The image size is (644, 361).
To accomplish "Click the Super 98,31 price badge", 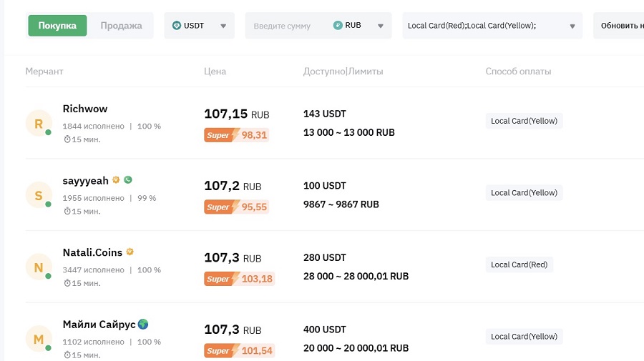I will coord(236,135).
